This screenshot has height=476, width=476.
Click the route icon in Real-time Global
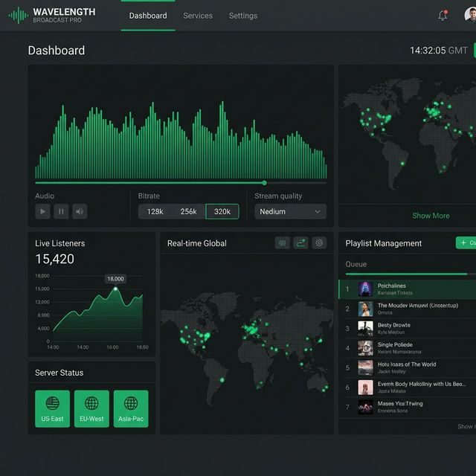point(300,243)
